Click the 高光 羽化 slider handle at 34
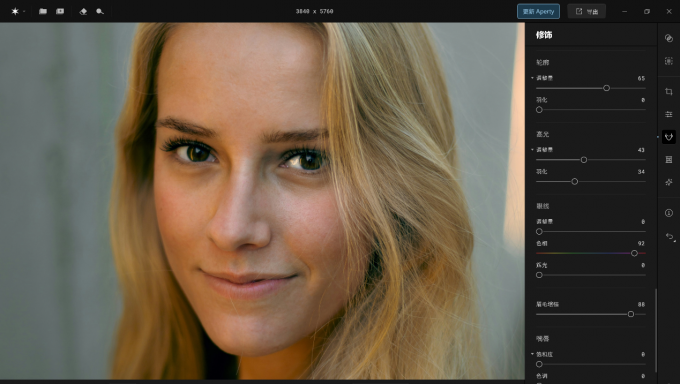680x384 pixels. (575, 181)
